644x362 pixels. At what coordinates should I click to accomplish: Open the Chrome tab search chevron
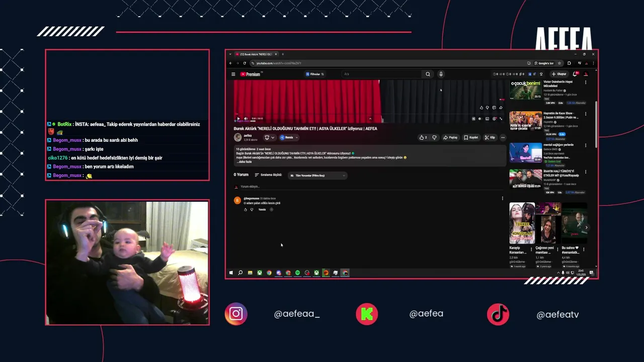pyautogui.click(x=230, y=54)
